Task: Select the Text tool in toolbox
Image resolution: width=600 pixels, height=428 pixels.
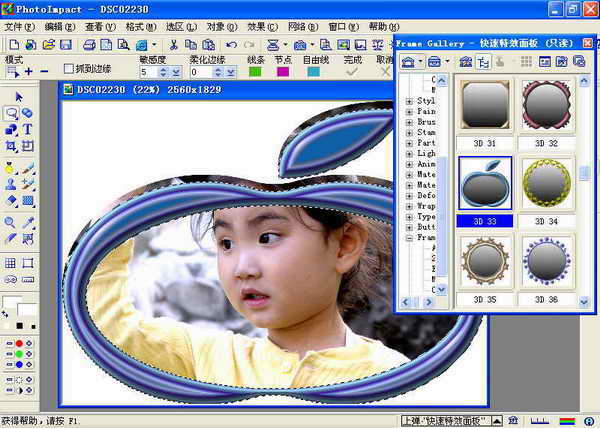Action: pyautogui.click(x=27, y=129)
